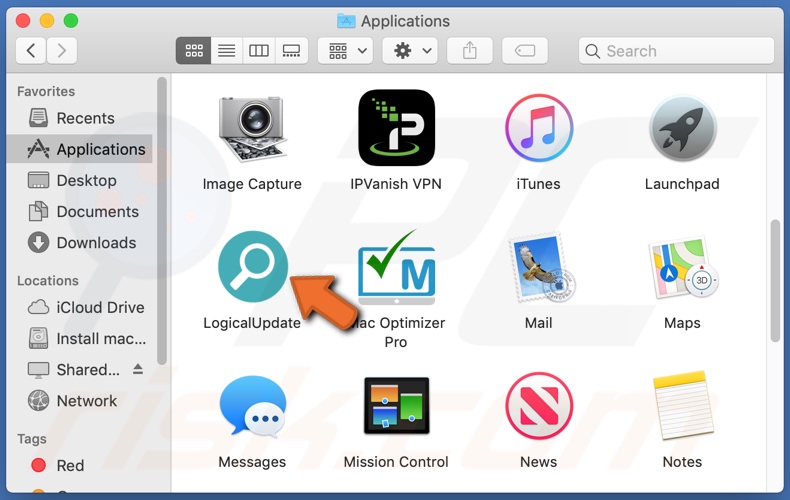Viewport: 790px width, 500px height.
Task: Switch to icon view
Action: point(193,50)
